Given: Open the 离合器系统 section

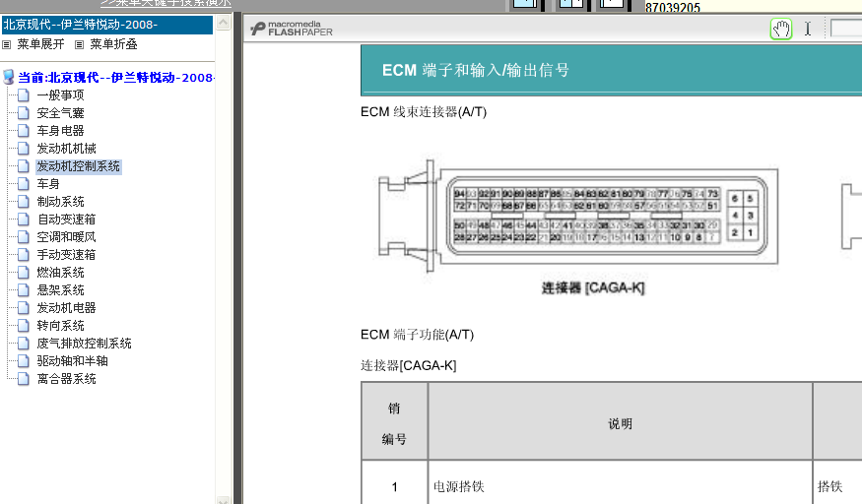Looking at the screenshot, I should [67, 379].
